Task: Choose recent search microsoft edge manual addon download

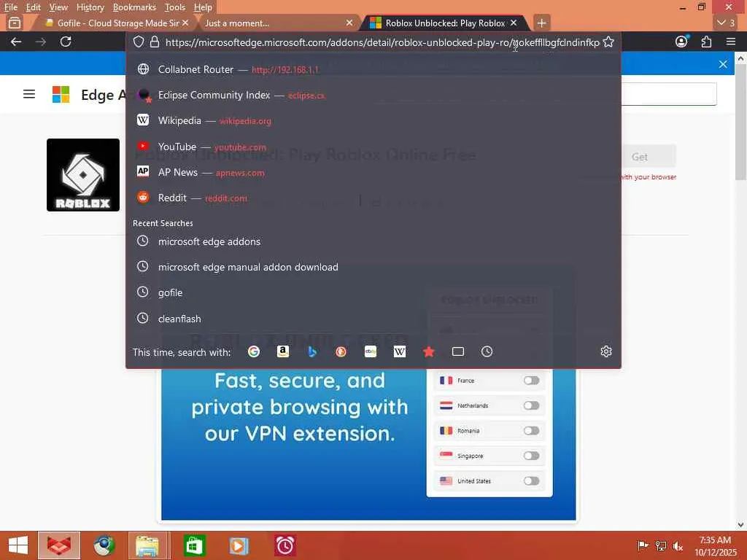Action: click(373, 267)
